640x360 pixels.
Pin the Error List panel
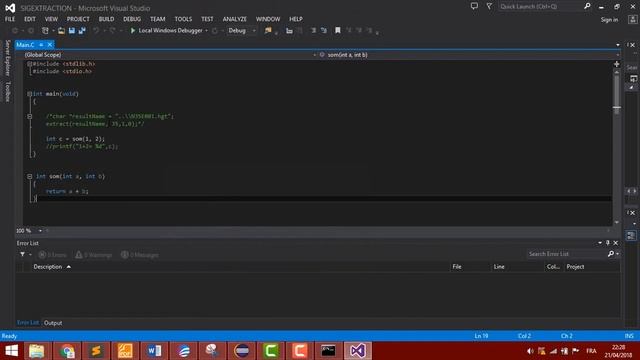[x=607, y=243]
